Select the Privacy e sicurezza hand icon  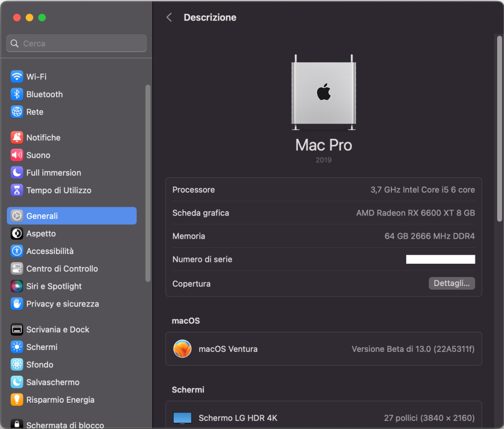(17, 304)
